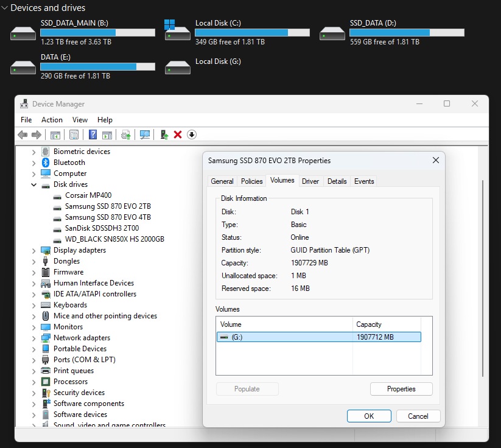Click the Scan for hardware changes monitor icon
Screen dimensions: 501x448
pos(145,135)
